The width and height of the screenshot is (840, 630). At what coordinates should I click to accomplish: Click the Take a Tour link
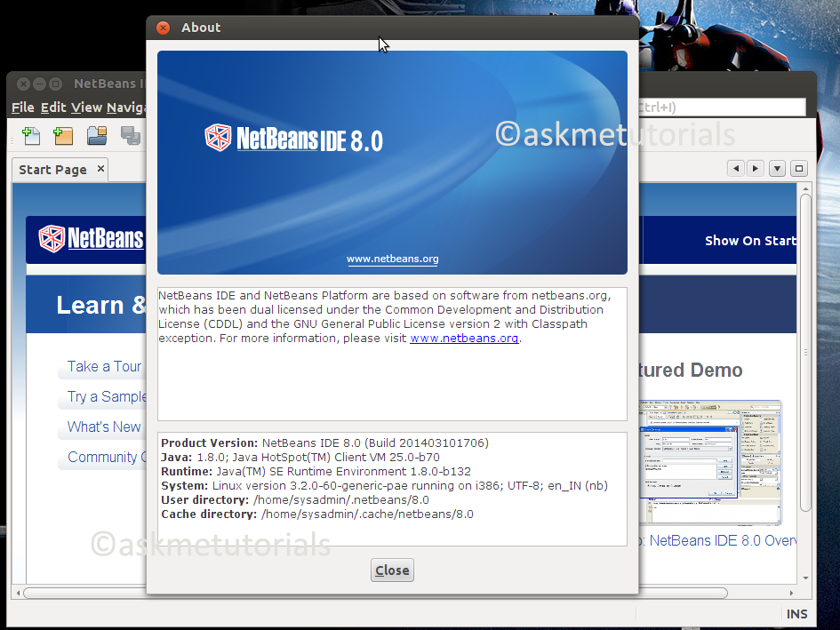(105, 366)
